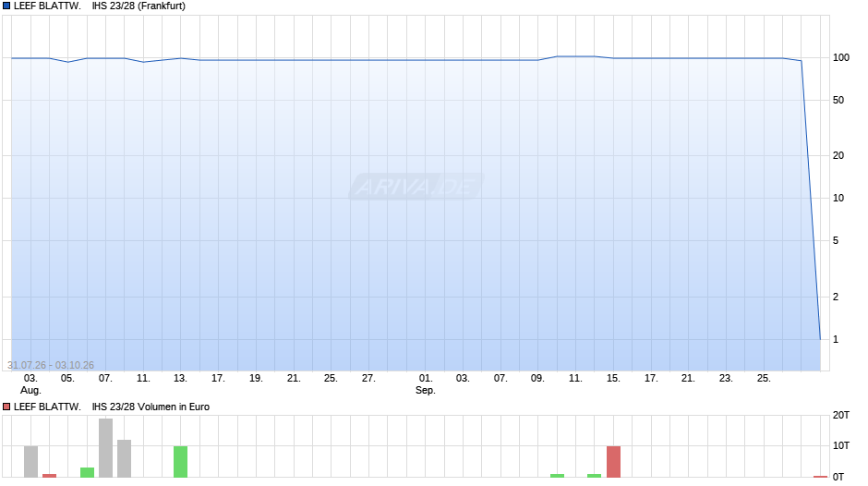Click the blue legend square for LEEF BLATTW.
Screen dimensions: 868x486
(x=6, y=6)
